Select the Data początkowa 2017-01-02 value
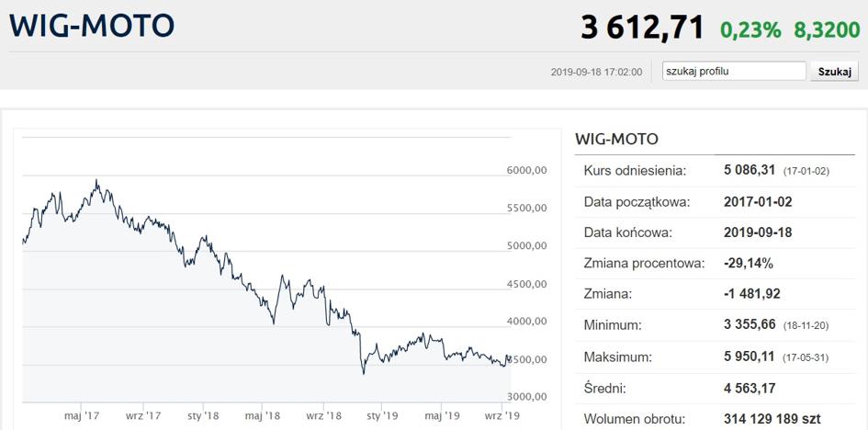The image size is (868, 430). pos(758,201)
